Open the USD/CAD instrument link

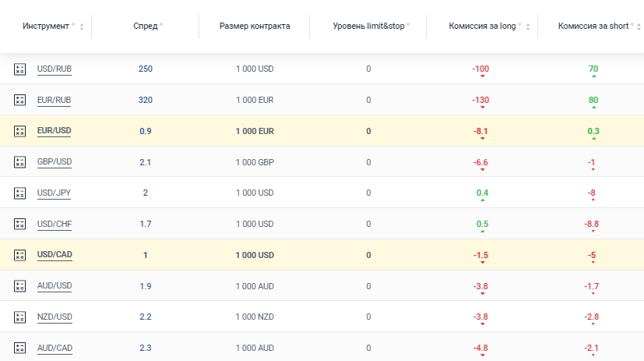(x=55, y=255)
